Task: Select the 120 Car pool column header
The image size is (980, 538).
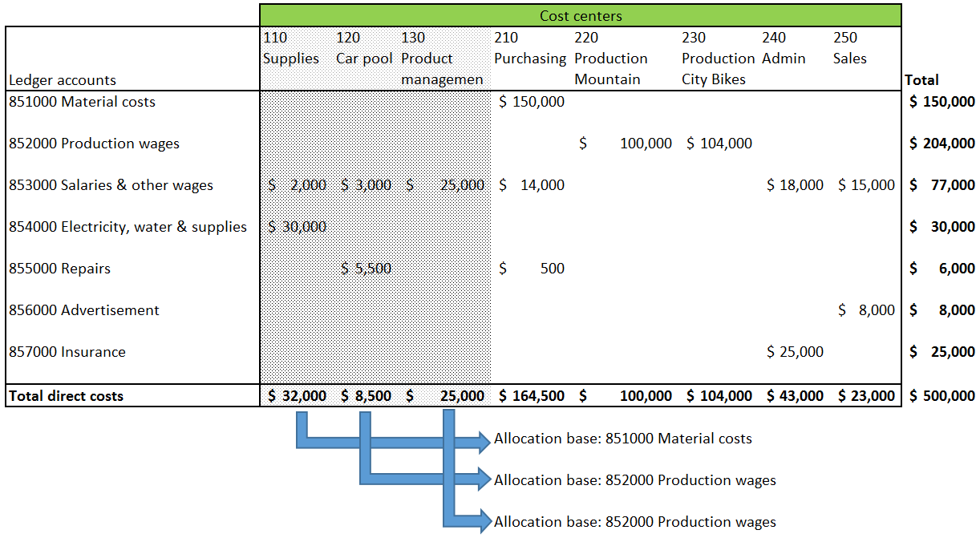Action: (x=364, y=49)
